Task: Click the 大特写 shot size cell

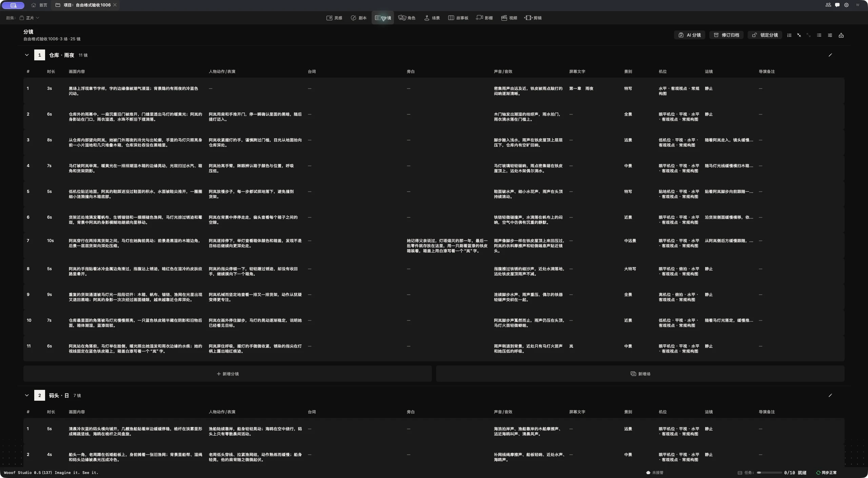Action: [x=630, y=269]
